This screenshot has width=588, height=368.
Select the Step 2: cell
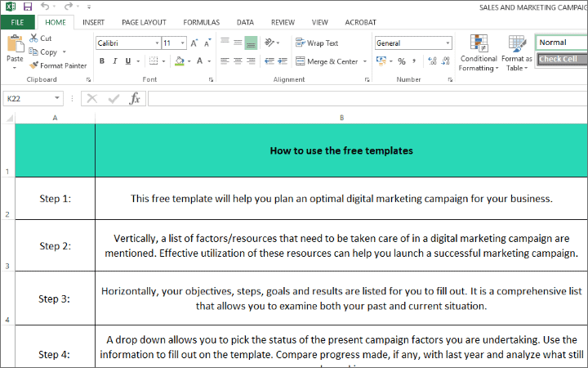[x=56, y=245]
